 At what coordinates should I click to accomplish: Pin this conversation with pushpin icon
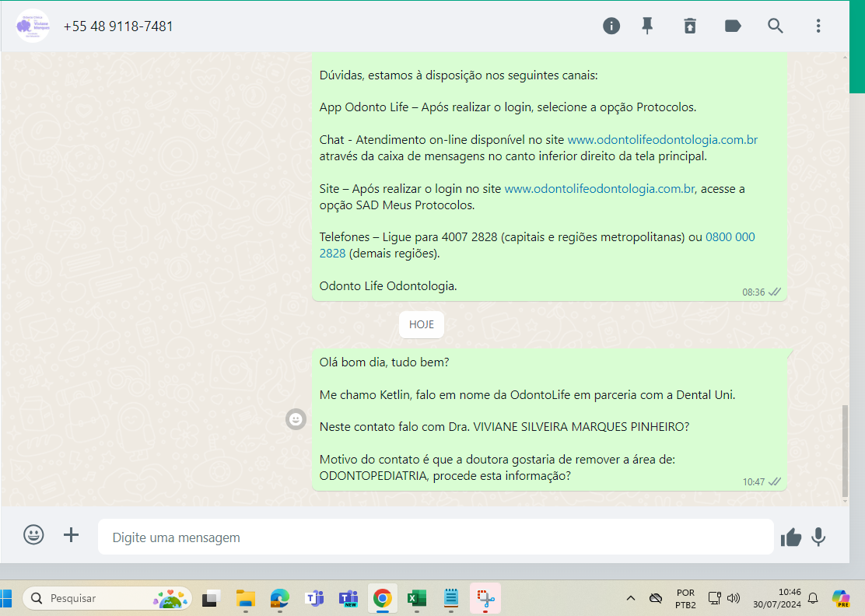(647, 26)
